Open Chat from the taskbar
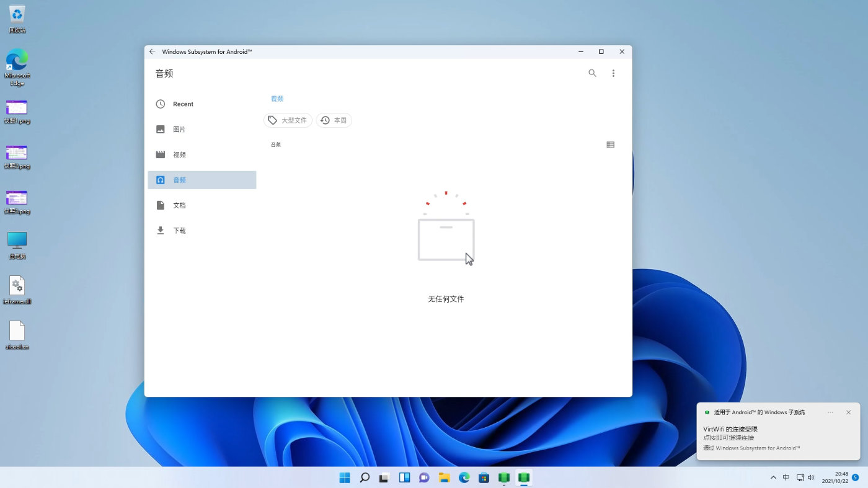868x488 pixels. click(x=424, y=477)
